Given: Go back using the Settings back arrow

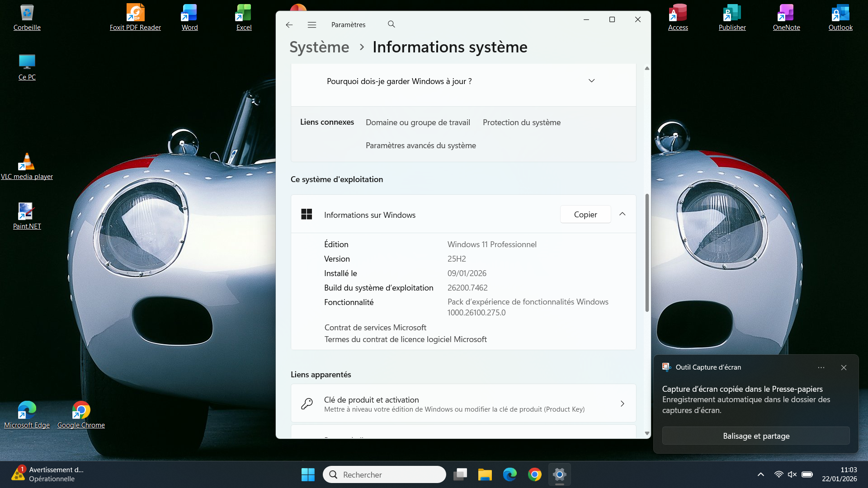Looking at the screenshot, I should [289, 25].
